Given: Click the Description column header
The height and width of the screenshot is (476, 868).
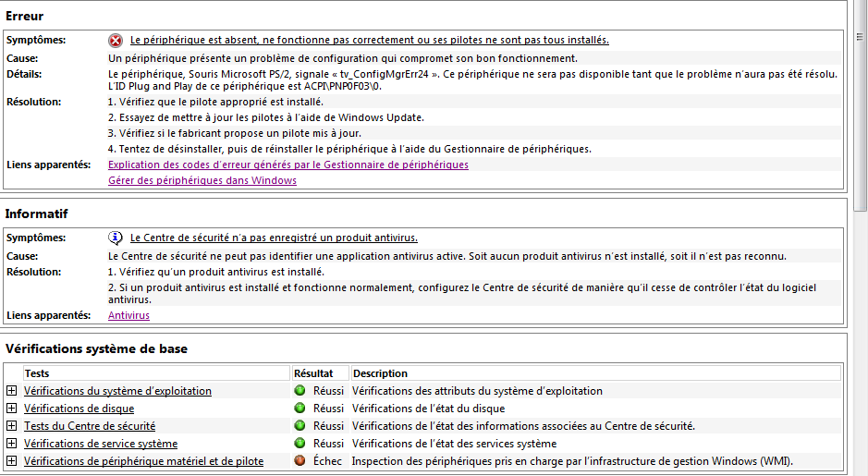Looking at the screenshot, I should (x=596, y=373).
